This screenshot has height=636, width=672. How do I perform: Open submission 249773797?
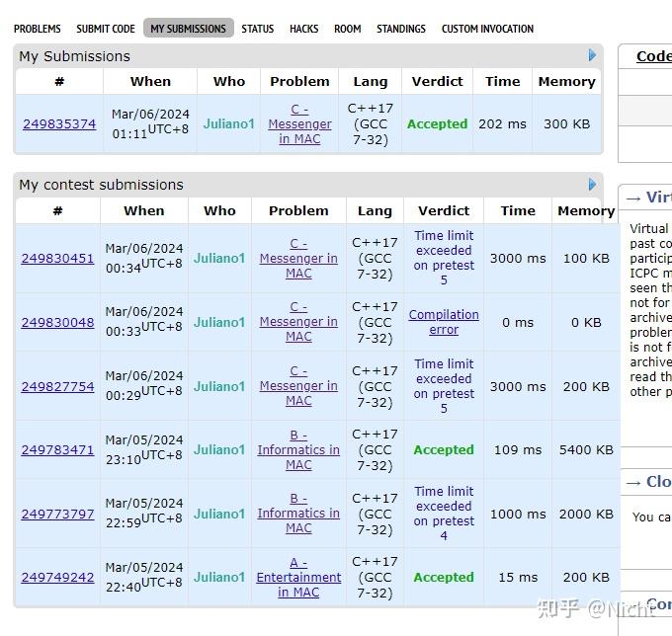57,515
